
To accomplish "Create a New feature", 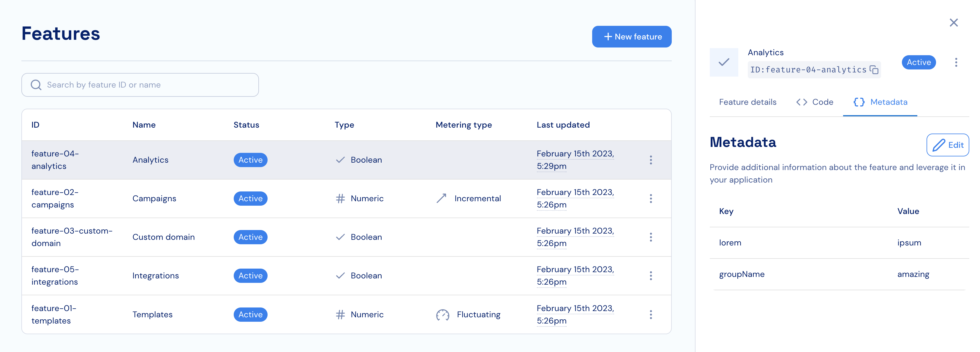I will pyautogui.click(x=632, y=37).
